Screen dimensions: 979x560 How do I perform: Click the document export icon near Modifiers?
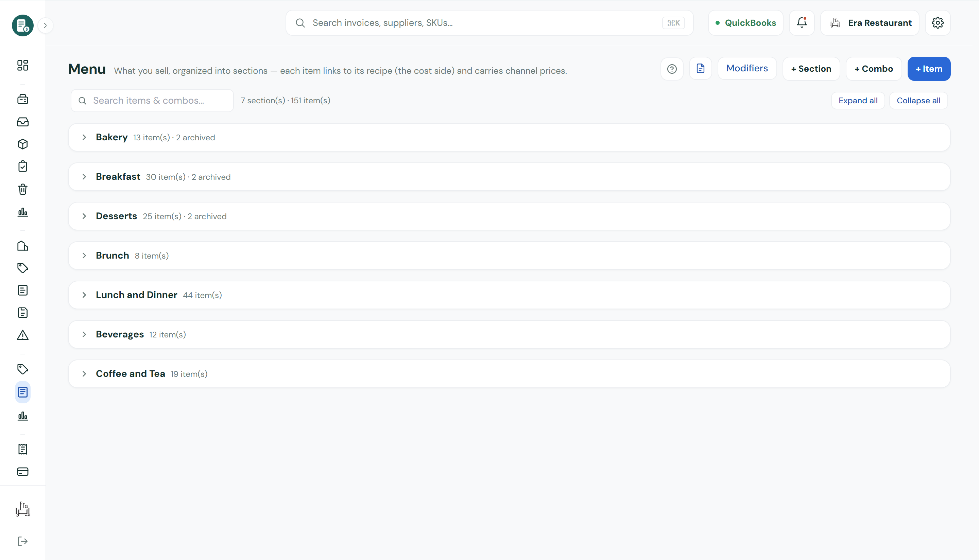point(700,69)
